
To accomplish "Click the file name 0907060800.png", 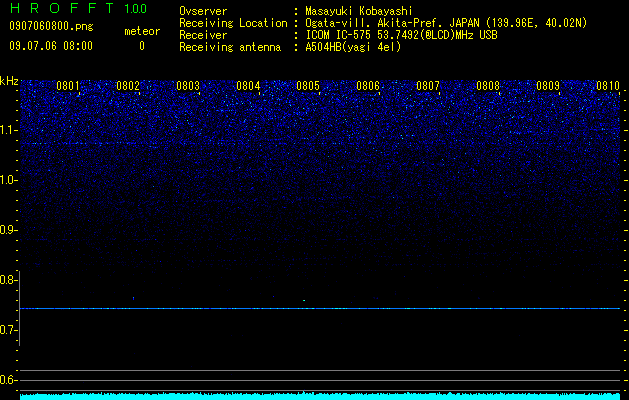I will [51, 26].
